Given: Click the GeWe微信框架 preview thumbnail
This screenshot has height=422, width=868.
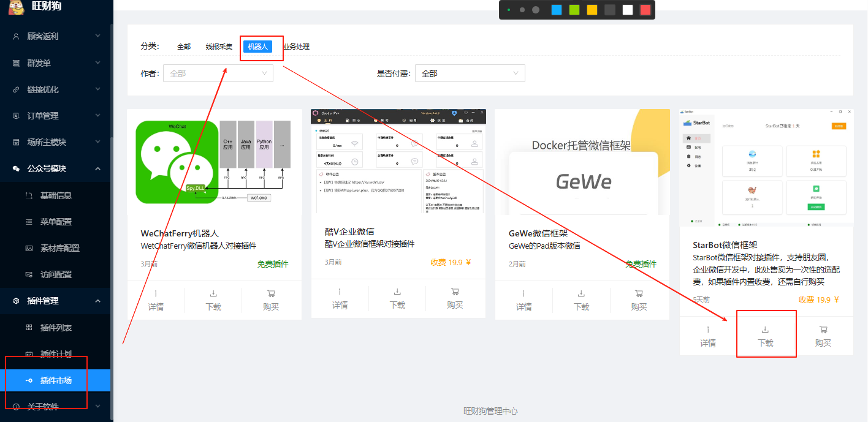Looking at the screenshot, I should point(582,162).
